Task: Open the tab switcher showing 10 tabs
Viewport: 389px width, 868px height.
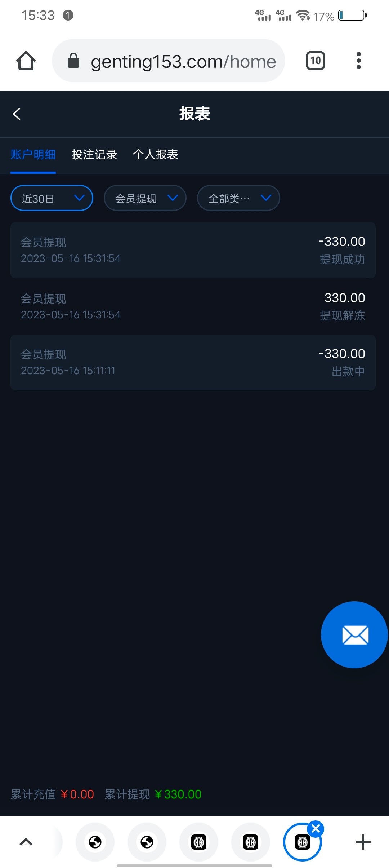Action: (x=316, y=61)
